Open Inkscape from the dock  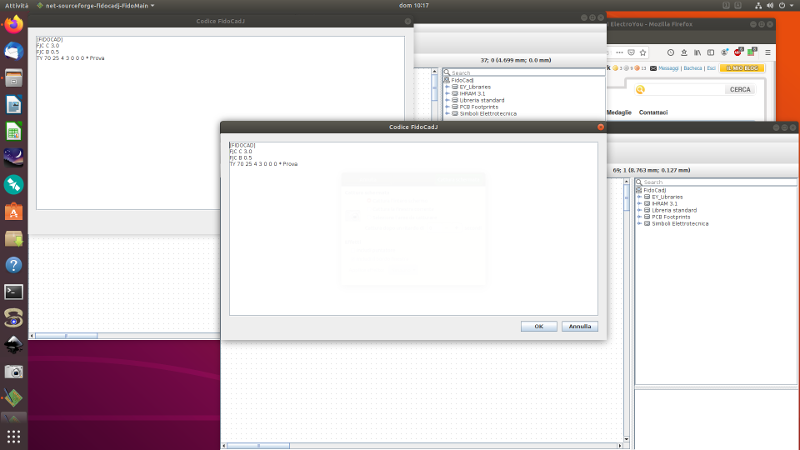(x=14, y=345)
